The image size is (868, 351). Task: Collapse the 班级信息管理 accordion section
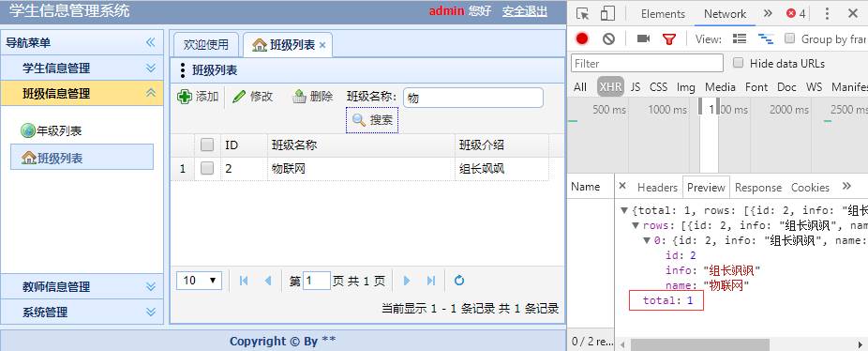[x=151, y=93]
